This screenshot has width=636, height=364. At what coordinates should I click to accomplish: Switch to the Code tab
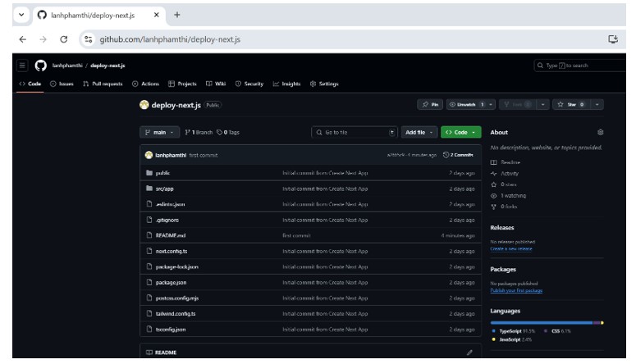pos(30,84)
